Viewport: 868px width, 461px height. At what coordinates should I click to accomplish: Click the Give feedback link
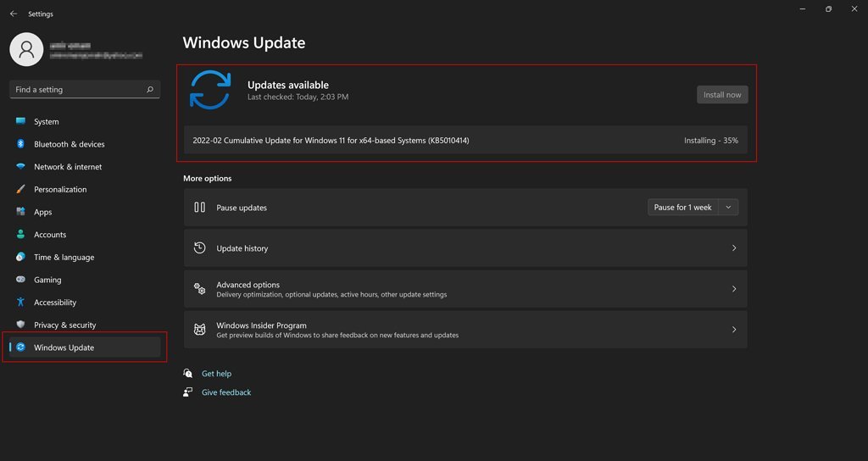click(226, 392)
